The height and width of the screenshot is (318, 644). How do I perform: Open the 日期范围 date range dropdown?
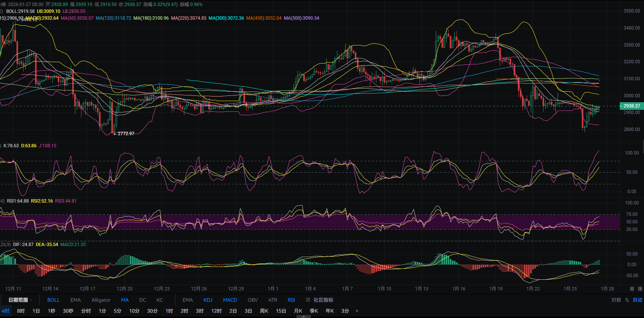click(20, 300)
